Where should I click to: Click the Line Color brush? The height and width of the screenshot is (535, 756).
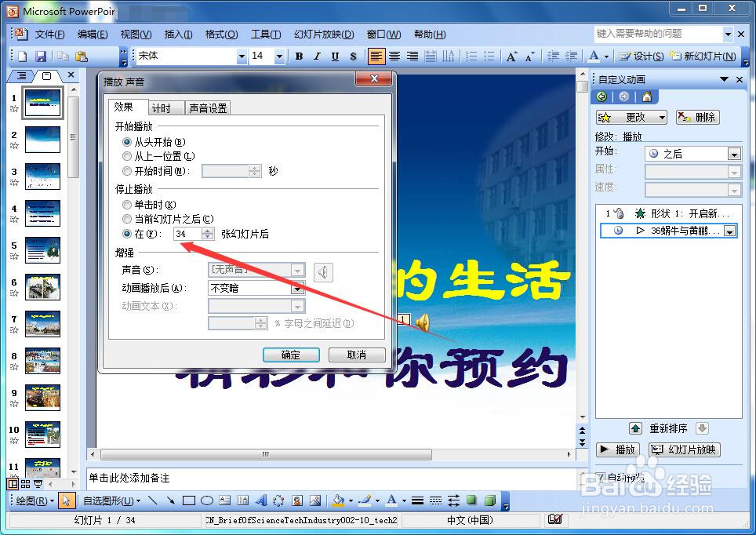[365, 500]
